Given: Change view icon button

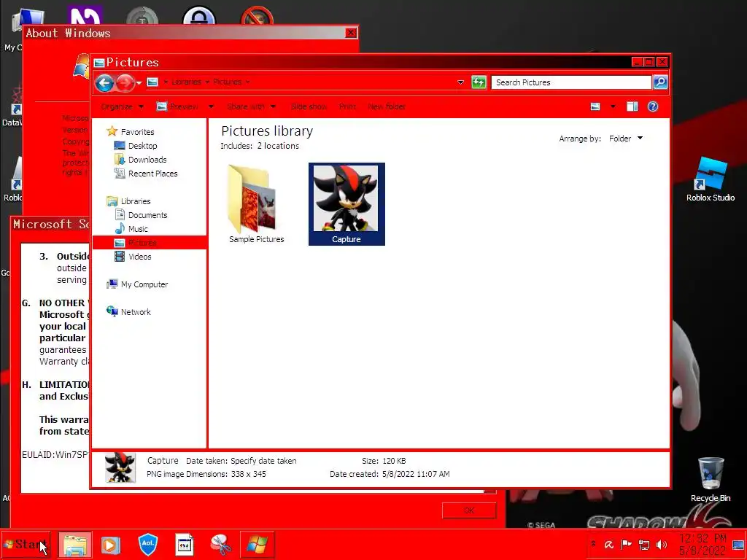Looking at the screenshot, I should 595,106.
